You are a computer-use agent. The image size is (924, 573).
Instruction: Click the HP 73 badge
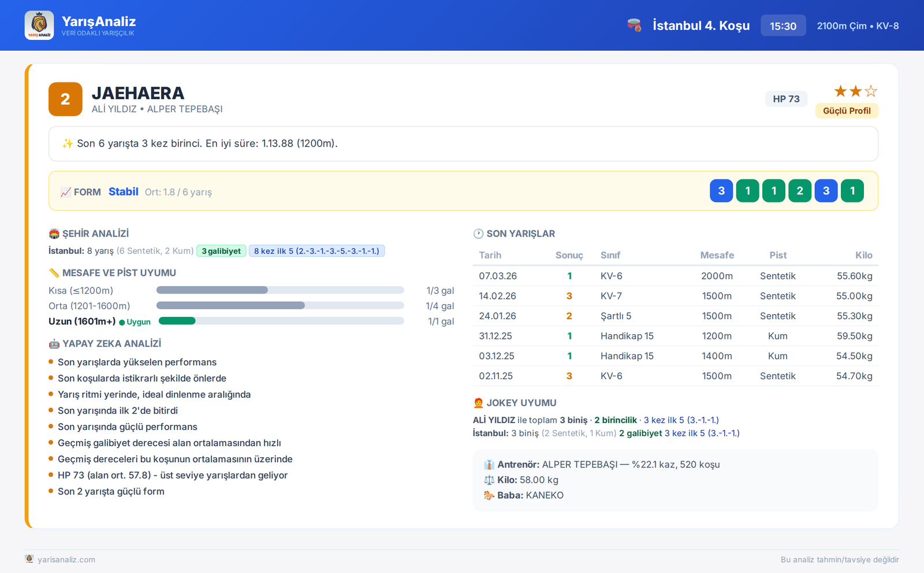(787, 99)
